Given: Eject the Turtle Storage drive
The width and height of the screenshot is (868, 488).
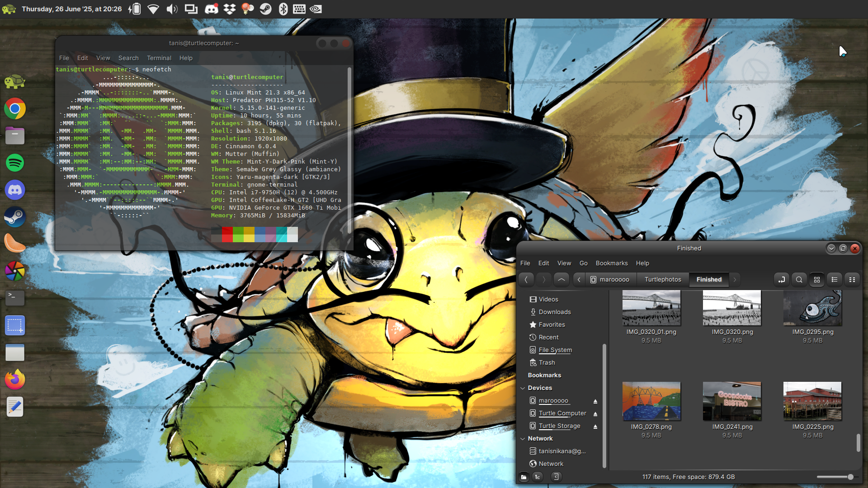Looking at the screenshot, I should (x=595, y=426).
